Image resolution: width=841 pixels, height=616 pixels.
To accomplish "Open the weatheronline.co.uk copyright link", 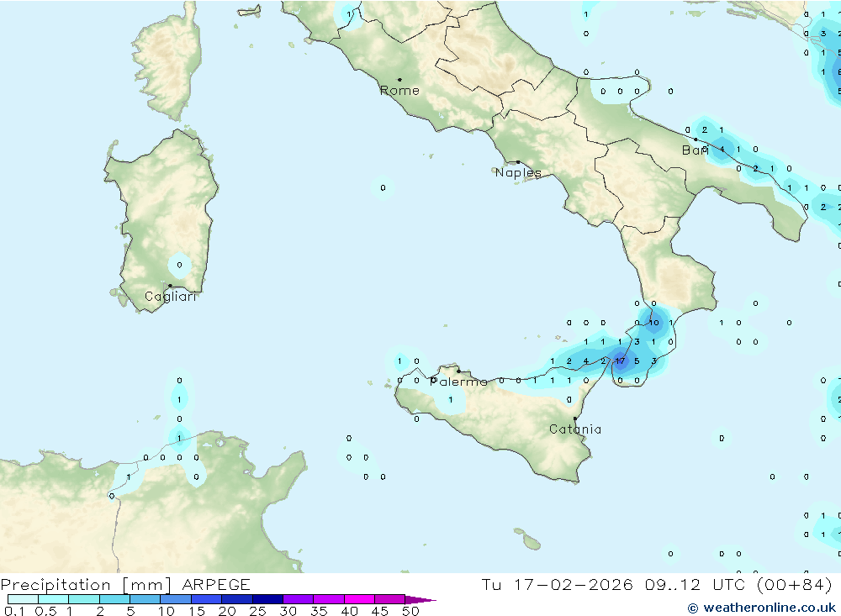I will click(763, 607).
